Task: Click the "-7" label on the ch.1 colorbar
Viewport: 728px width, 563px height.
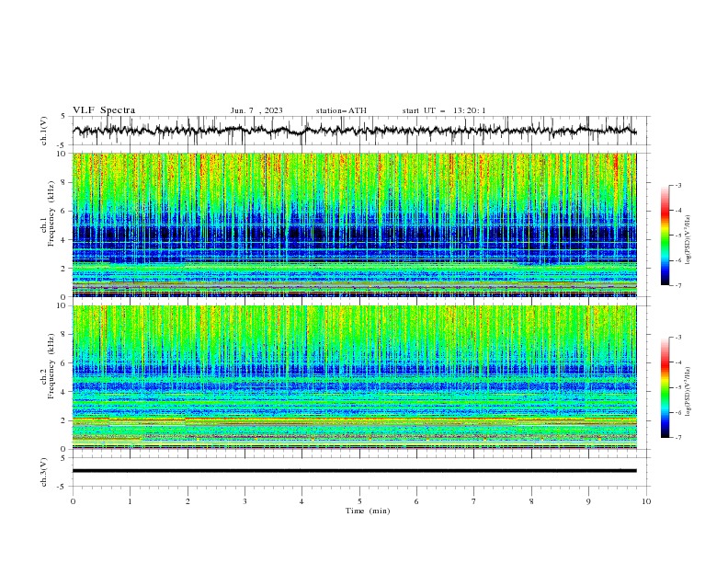Action: coord(677,286)
